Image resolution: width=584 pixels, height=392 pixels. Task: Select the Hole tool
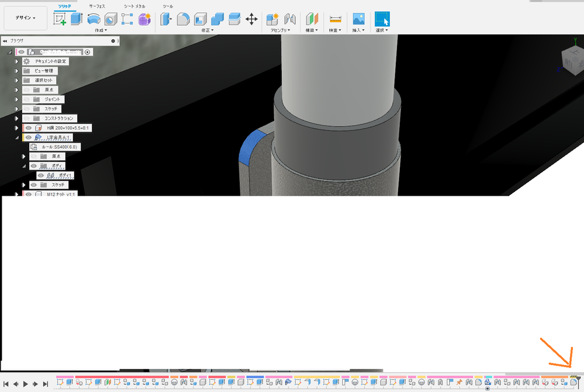[x=110, y=19]
